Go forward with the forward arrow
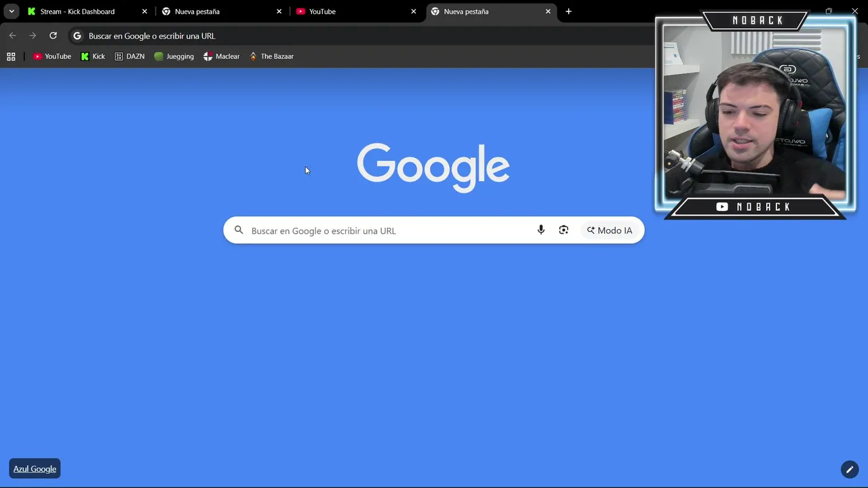This screenshot has height=488, width=868. (33, 36)
